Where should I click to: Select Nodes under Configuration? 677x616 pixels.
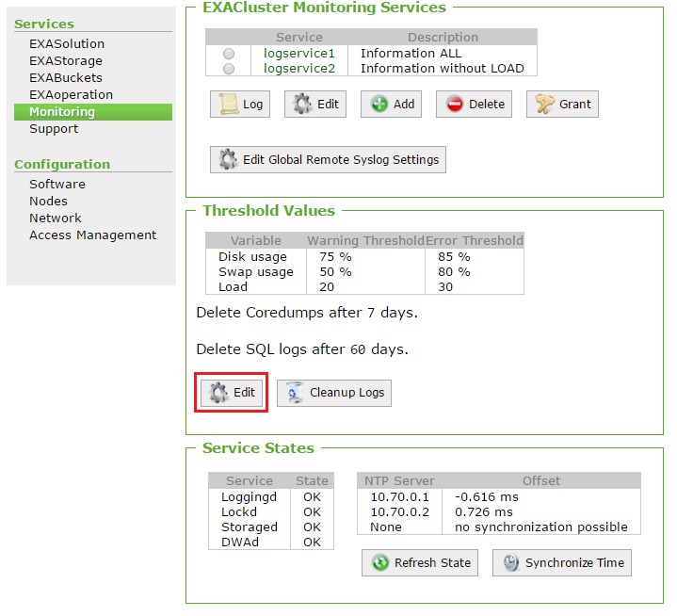[48, 202]
